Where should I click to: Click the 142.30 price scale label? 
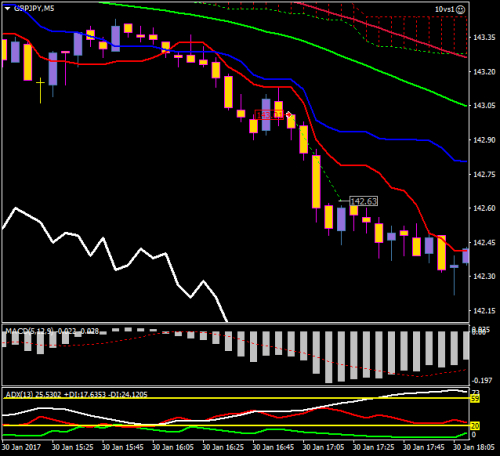[484, 276]
